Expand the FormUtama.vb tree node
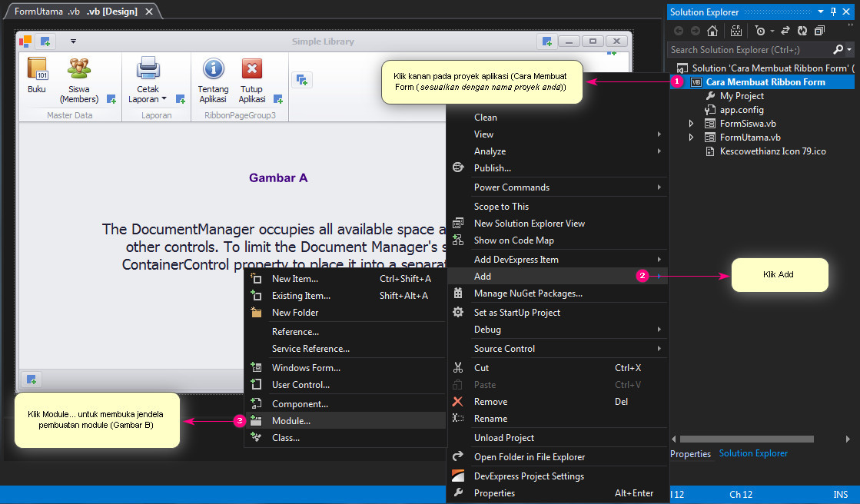Image resolution: width=860 pixels, height=504 pixels. [691, 137]
